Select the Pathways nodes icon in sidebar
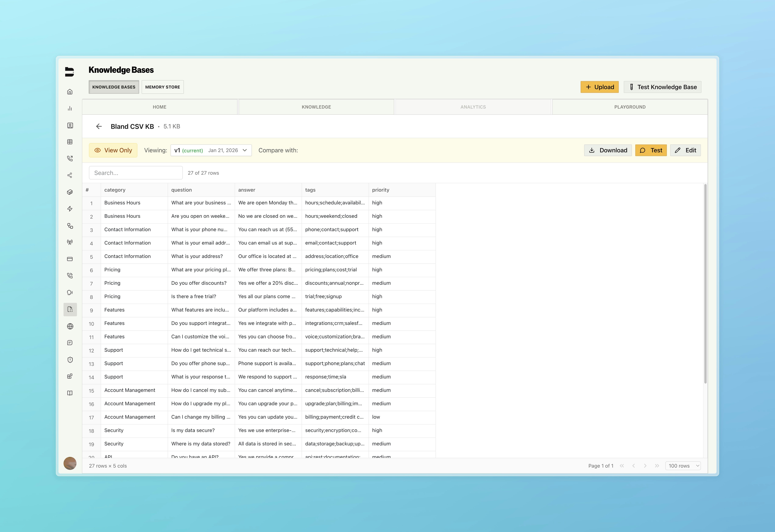 70,226
